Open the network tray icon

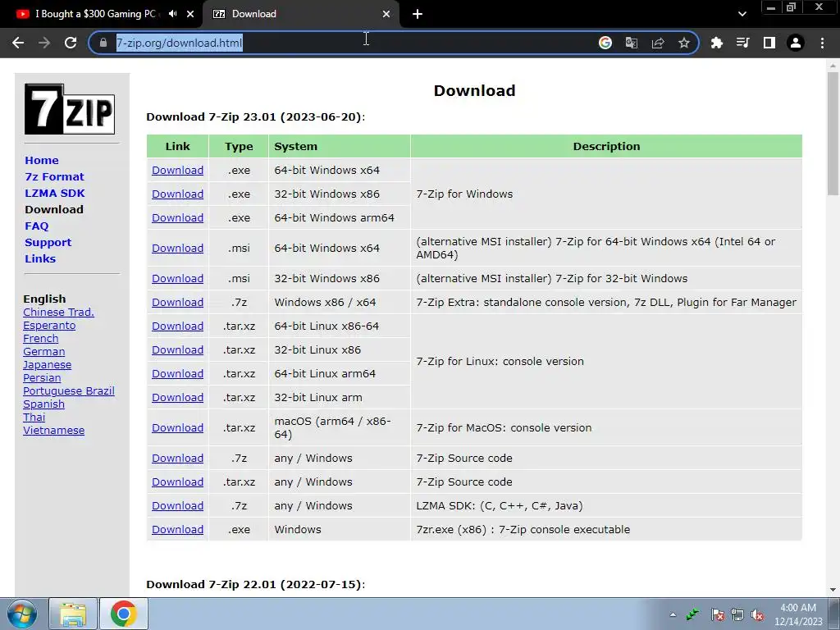pyautogui.click(x=737, y=614)
